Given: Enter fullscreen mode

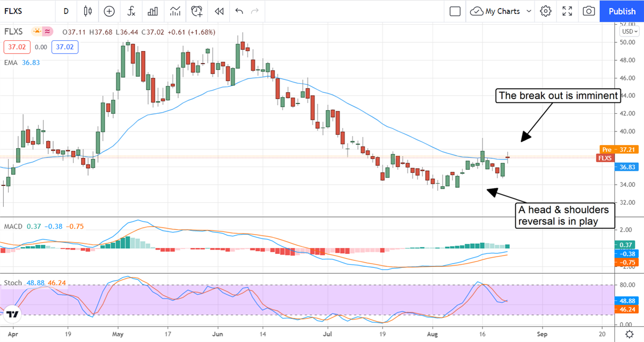Looking at the screenshot, I should coord(567,11).
